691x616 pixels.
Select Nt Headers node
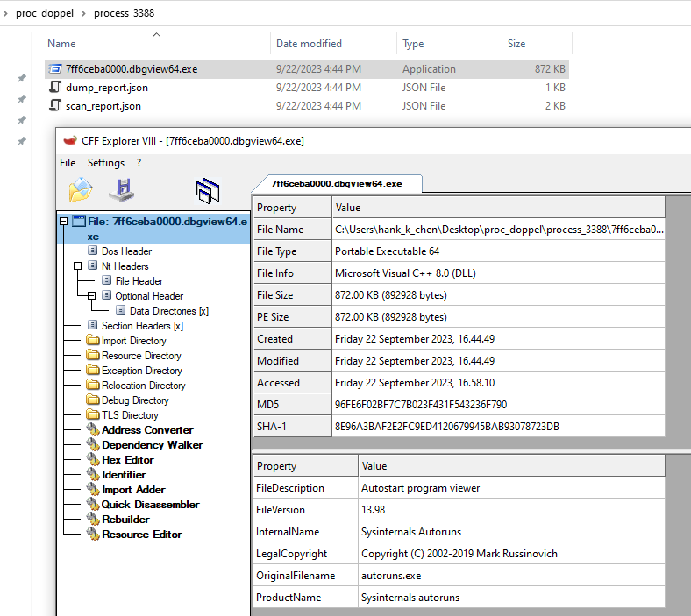pos(125,266)
